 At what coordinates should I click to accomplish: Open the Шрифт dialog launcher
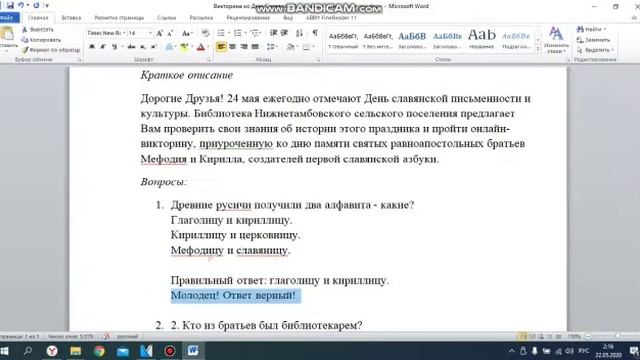coord(209,60)
